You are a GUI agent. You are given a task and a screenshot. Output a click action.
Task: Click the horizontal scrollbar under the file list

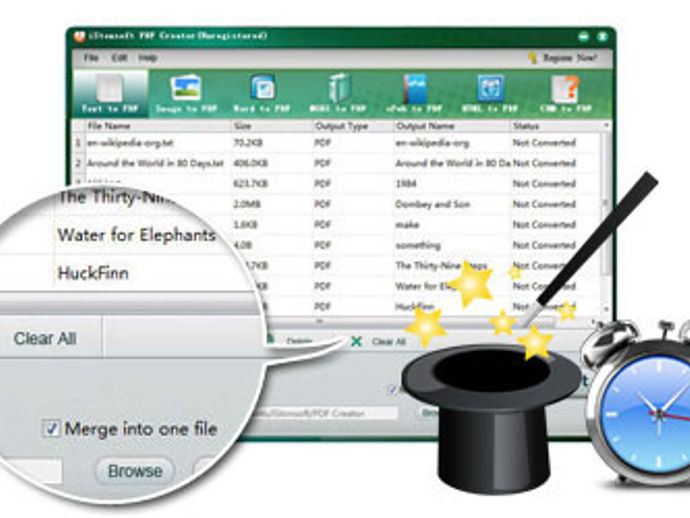click(x=320, y=321)
